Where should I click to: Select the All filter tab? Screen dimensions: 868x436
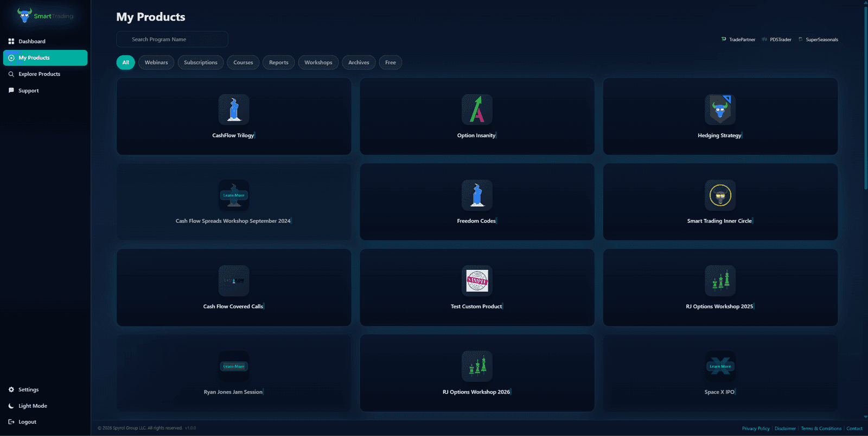pyautogui.click(x=125, y=62)
